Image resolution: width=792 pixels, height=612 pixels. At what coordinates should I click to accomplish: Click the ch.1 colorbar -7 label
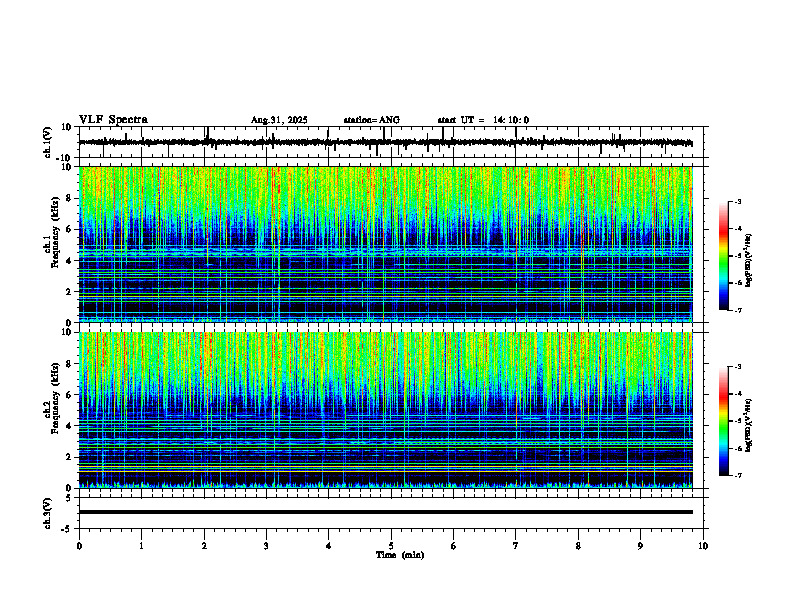[737, 310]
